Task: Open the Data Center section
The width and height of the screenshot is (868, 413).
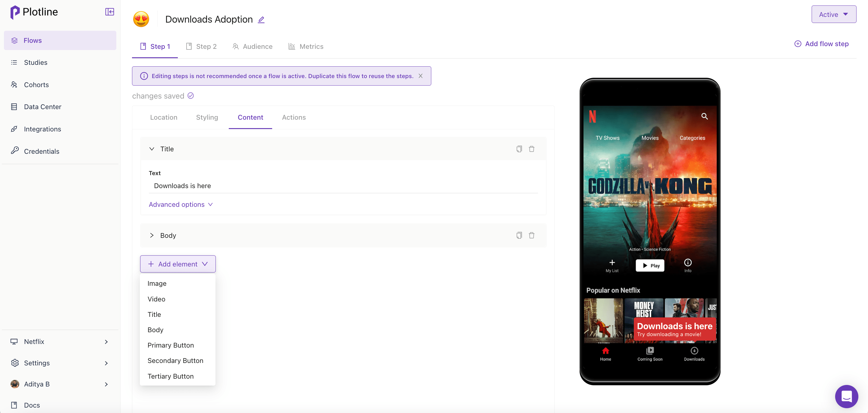Action: click(x=42, y=106)
